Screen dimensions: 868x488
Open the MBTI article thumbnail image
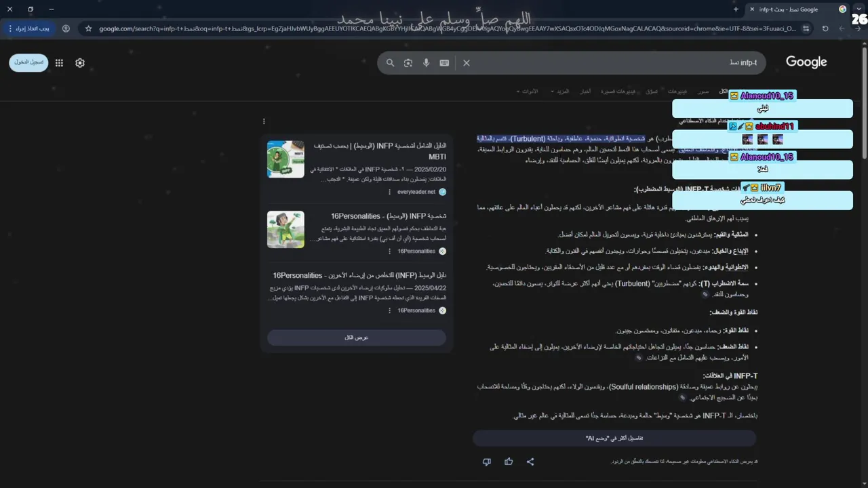click(285, 159)
